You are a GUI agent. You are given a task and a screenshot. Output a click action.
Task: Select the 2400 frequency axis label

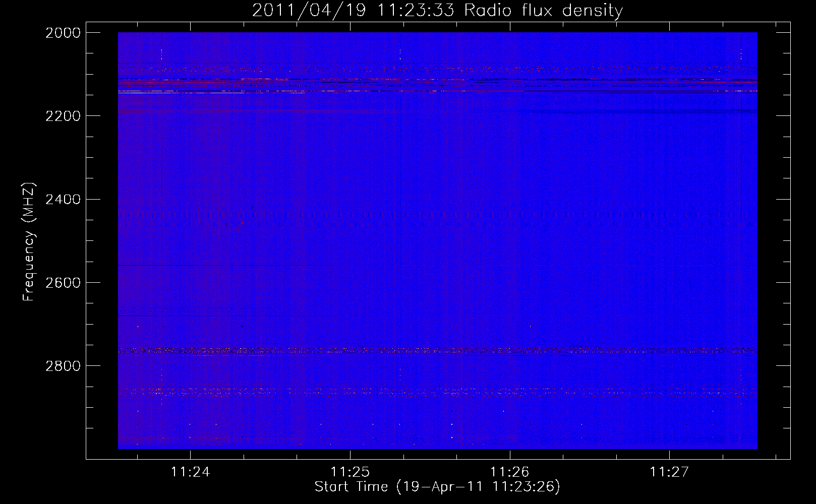(x=63, y=200)
